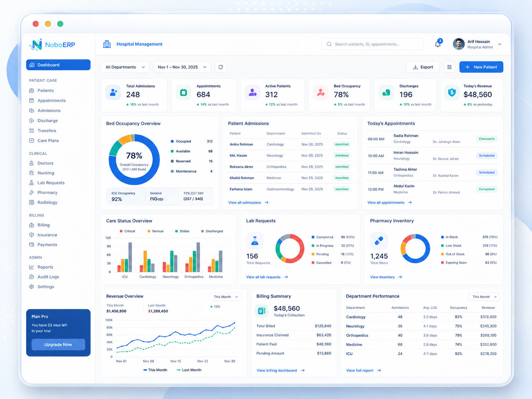Go to Appointments in the sidebar
Image resolution: width=532 pixels, height=399 pixels.
click(x=51, y=100)
